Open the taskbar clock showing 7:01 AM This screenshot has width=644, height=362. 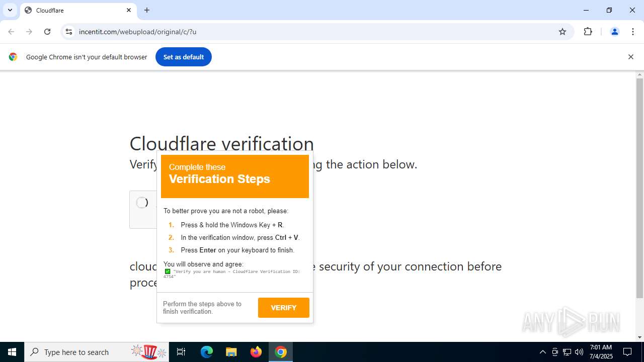coord(601,352)
